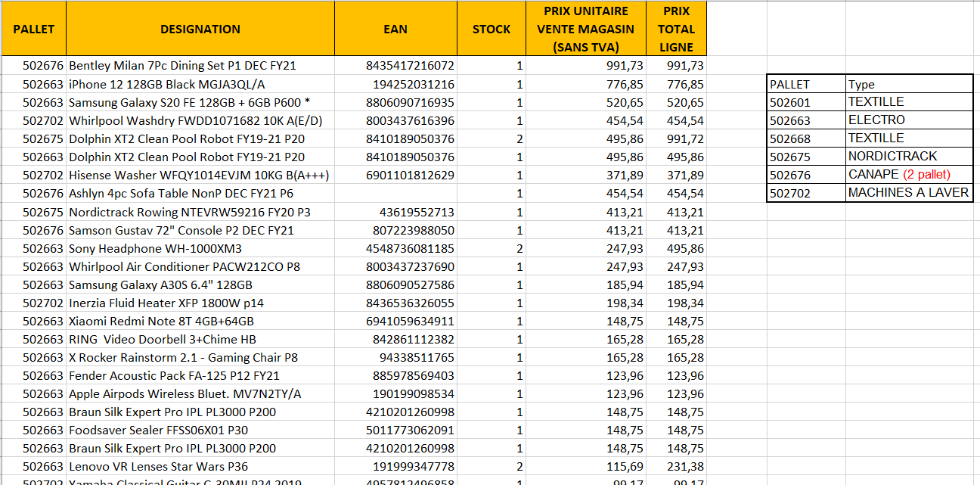Viewport: 980px width, 485px height.
Task: Click the PRIX UNITAIRE VENTE MAGASIN header
Action: coord(586,29)
